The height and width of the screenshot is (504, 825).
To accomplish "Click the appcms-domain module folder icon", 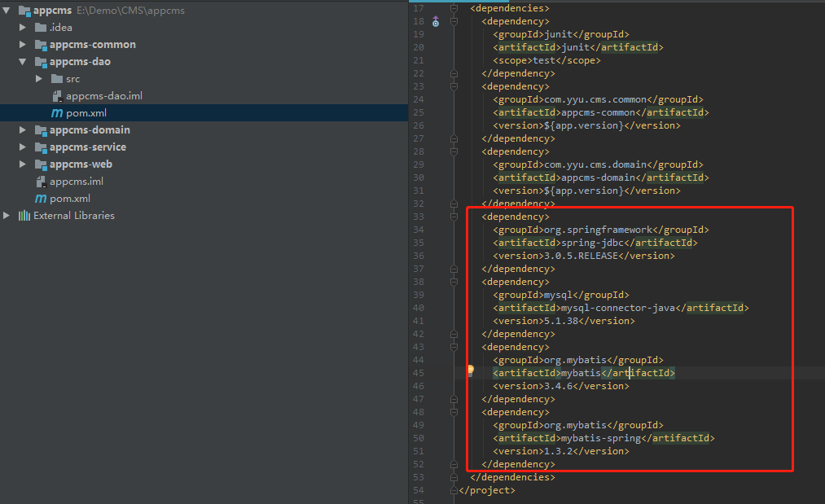I will 41,130.
